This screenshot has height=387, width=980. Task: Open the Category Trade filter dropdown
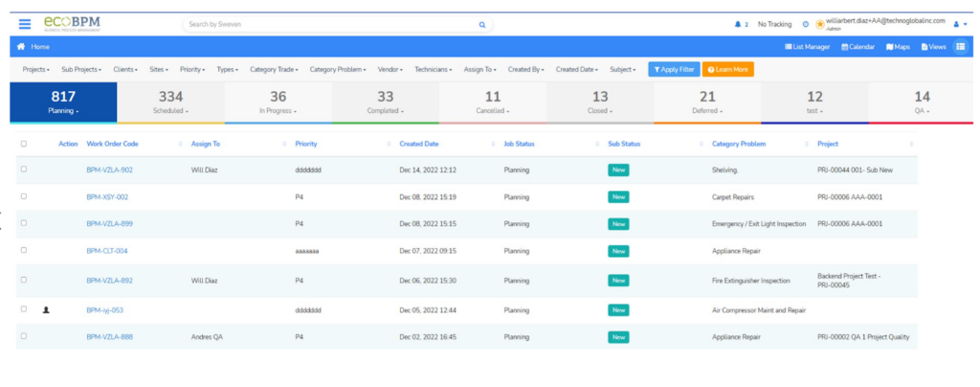coord(275,69)
